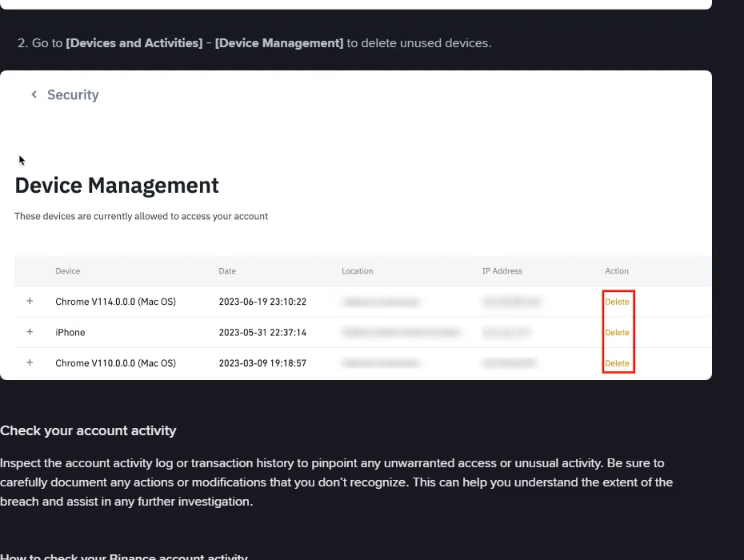744x560 pixels.
Task: Delete the Chrome V114.0.0.0 device
Action: [x=617, y=302]
